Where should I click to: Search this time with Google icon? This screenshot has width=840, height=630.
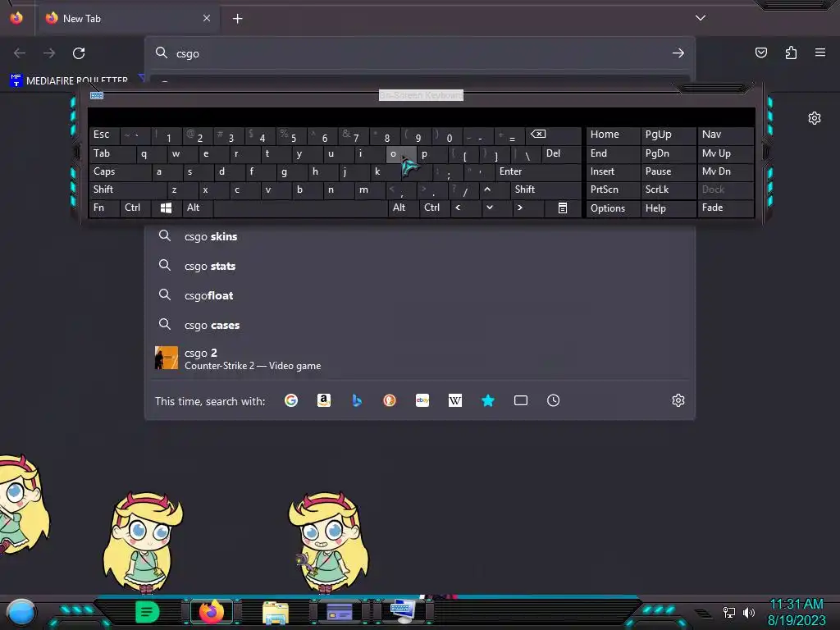tap(291, 400)
